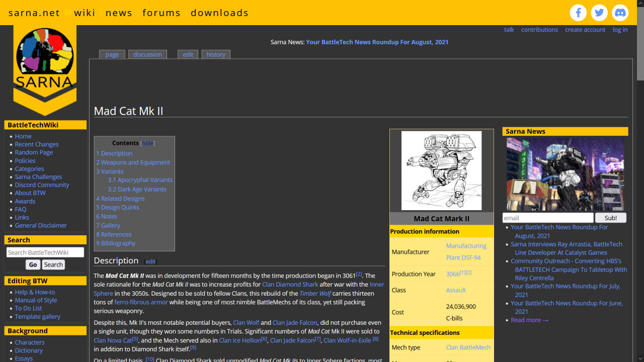The height and width of the screenshot is (362, 644).
Task: Open the wiki menu item
Action: [x=84, y=13]
